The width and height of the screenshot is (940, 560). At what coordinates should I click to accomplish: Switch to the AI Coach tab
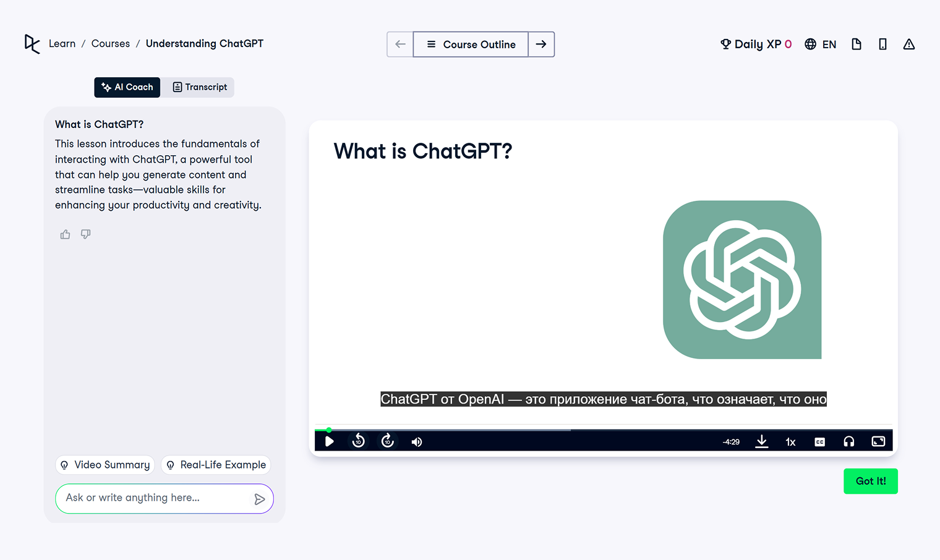click(127, 87)
